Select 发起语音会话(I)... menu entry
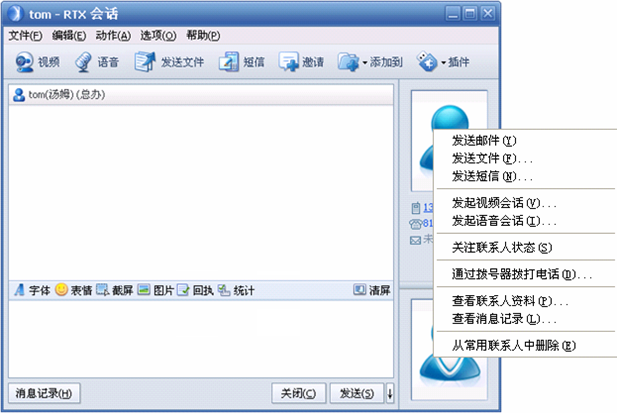Viewport: 617px width, 413px height. point(525,221)
